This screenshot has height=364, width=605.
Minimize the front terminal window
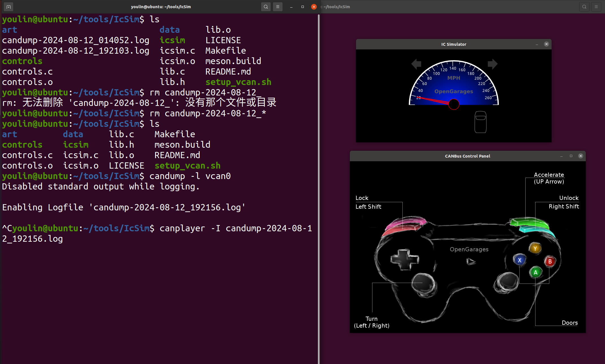coord(291,7)
